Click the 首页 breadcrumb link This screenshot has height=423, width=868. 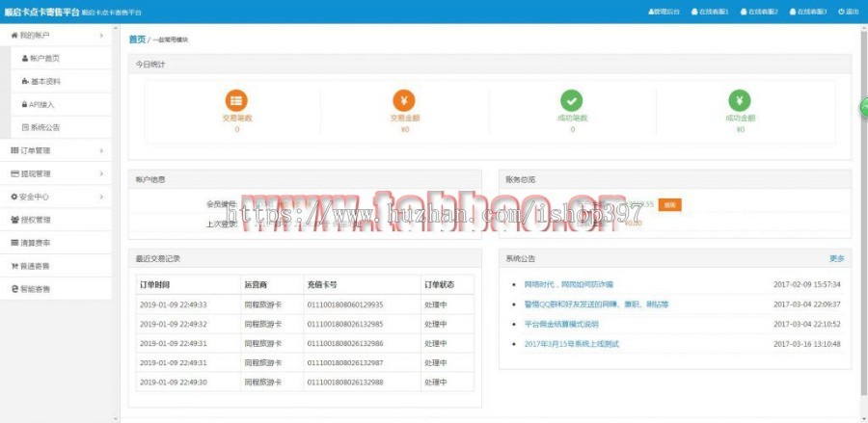[x=137, y=40]
